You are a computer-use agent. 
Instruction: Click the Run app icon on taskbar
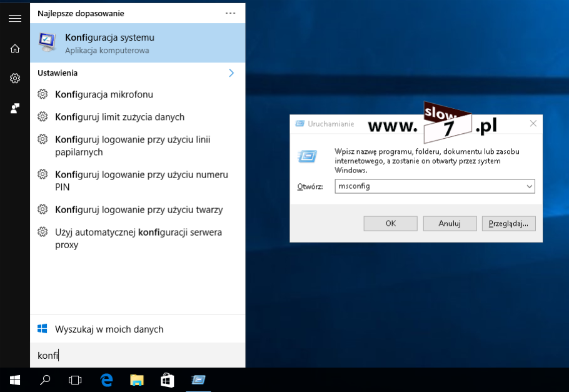(198, 380)
